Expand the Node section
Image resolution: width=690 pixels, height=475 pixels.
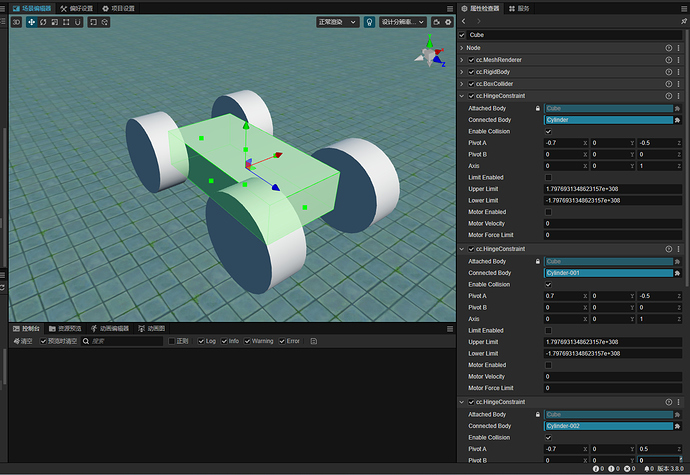tap(462, 47)
